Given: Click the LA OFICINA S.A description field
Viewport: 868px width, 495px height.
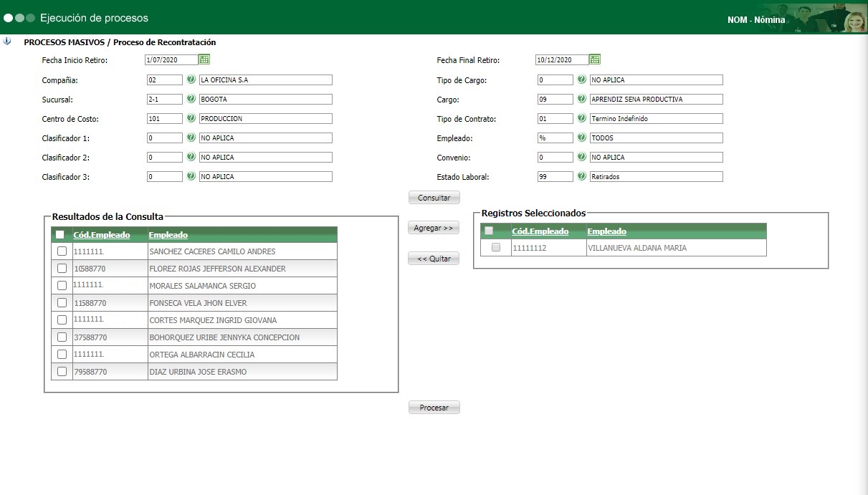Looking at the screenshot, I should coord(266,80).
